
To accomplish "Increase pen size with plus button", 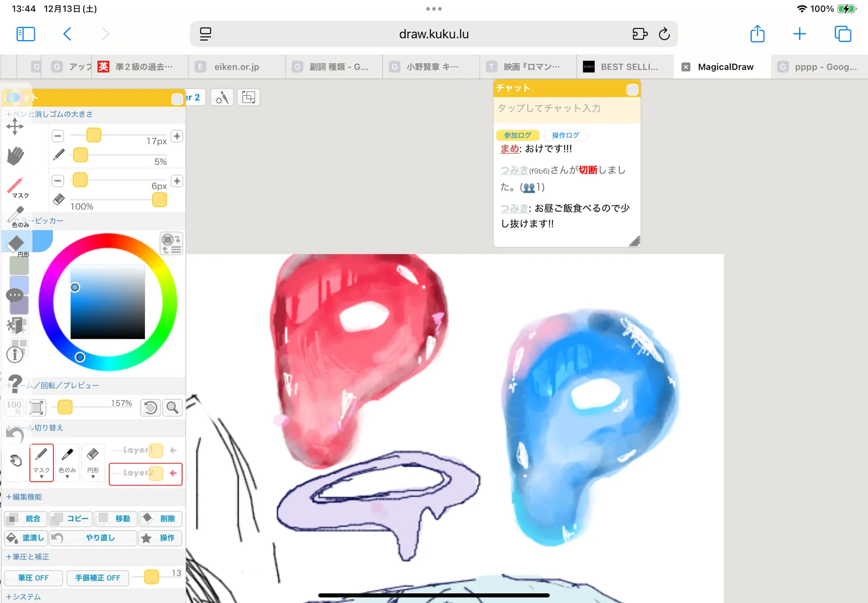I will point(177,136).
